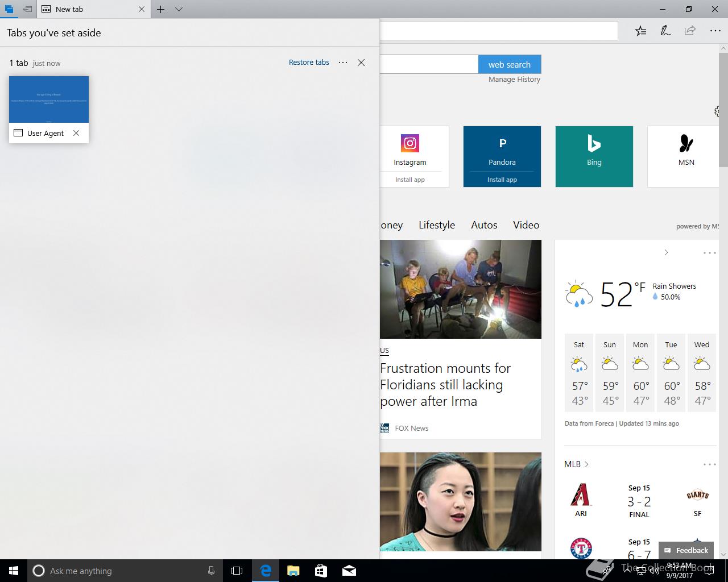Open the Pandora top site tile

tap(502, 149)
